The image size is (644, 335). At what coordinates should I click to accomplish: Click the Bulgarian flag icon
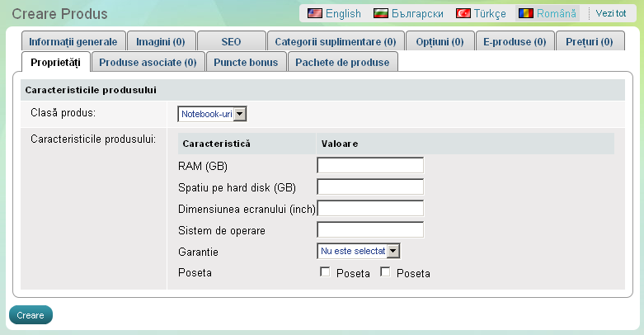coord(381,14)
